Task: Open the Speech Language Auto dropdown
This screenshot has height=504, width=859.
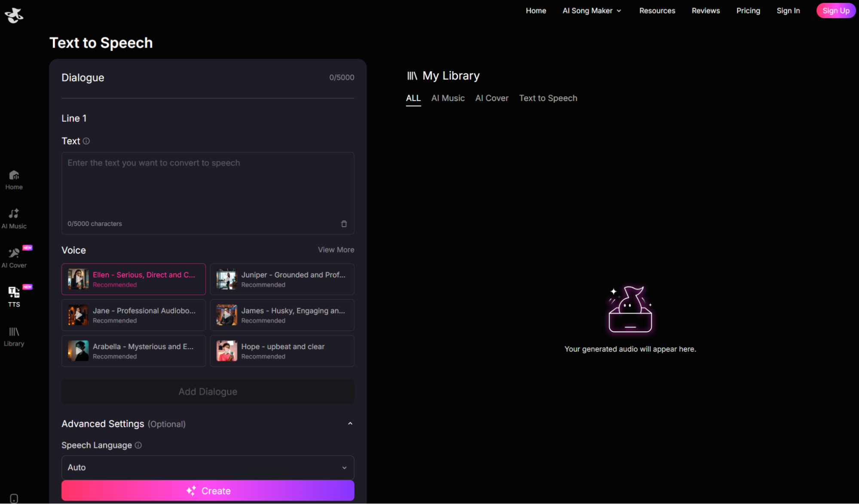Action: coord(208,467)
